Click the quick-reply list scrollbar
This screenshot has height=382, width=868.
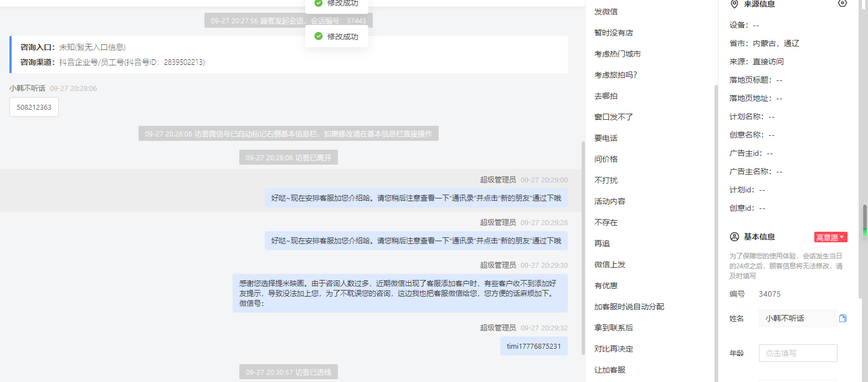[715, 233]
